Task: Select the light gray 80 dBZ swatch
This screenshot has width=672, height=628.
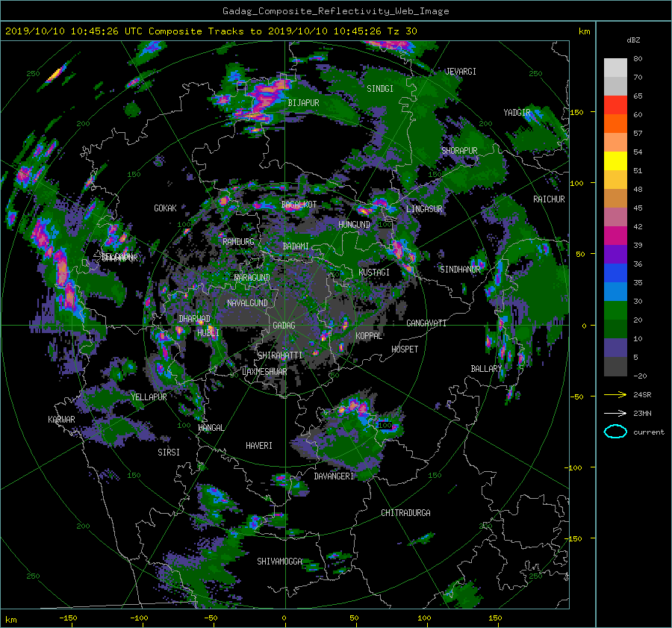Action: pyautogui.click(x=615, y=67)
